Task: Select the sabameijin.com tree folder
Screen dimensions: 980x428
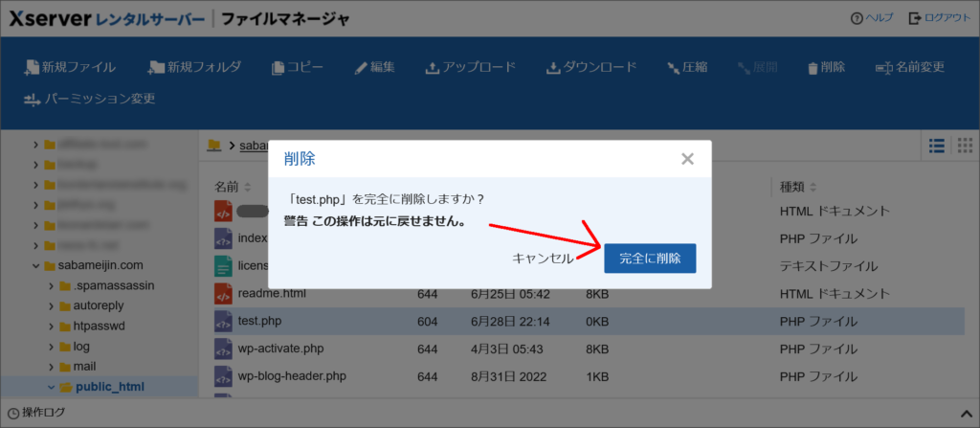Action: pyautogui.click(x=94, y=266)
